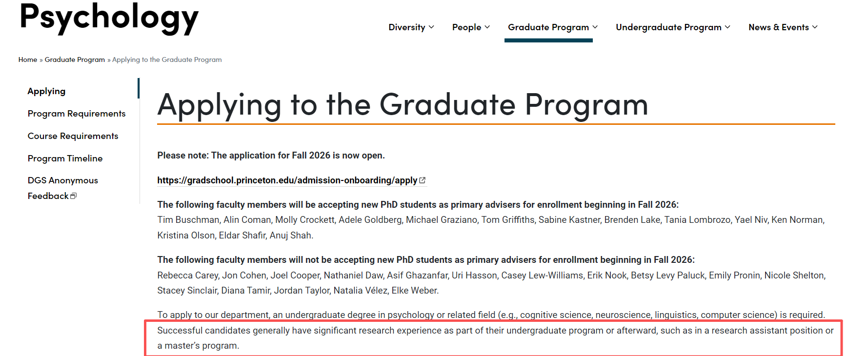Expand the Diversity menu chevron

click(x=431, y=27)
